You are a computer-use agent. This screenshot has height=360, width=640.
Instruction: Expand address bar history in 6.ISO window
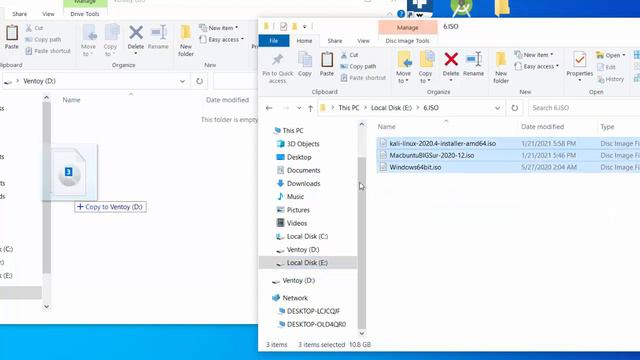[x=497, y=108]
